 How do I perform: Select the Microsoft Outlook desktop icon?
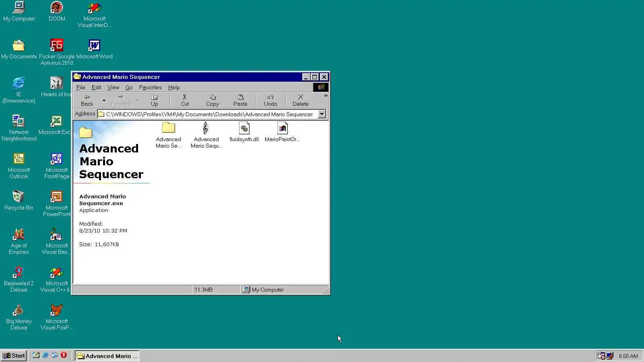click(19, 166)
